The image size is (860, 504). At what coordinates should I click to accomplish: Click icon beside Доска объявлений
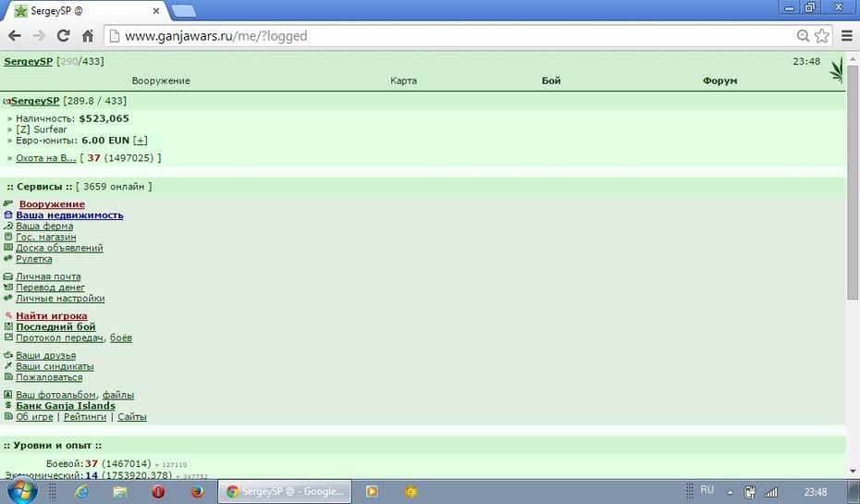(x=8, y=248)
